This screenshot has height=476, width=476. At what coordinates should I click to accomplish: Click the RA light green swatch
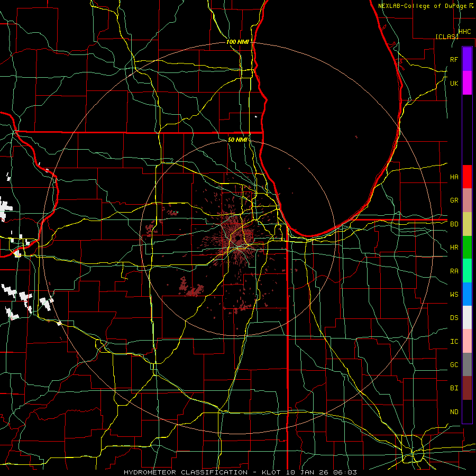[x=467, y=270]
